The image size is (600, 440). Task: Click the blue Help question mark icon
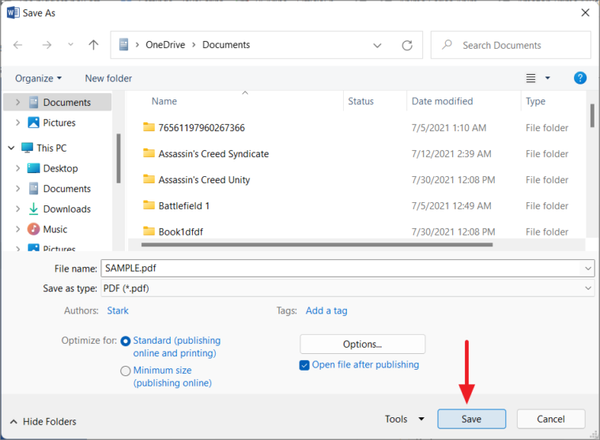579,78
